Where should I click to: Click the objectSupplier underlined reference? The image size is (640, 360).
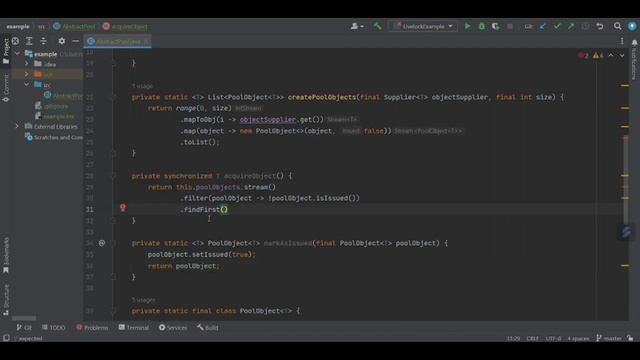(x=268, y=120)
